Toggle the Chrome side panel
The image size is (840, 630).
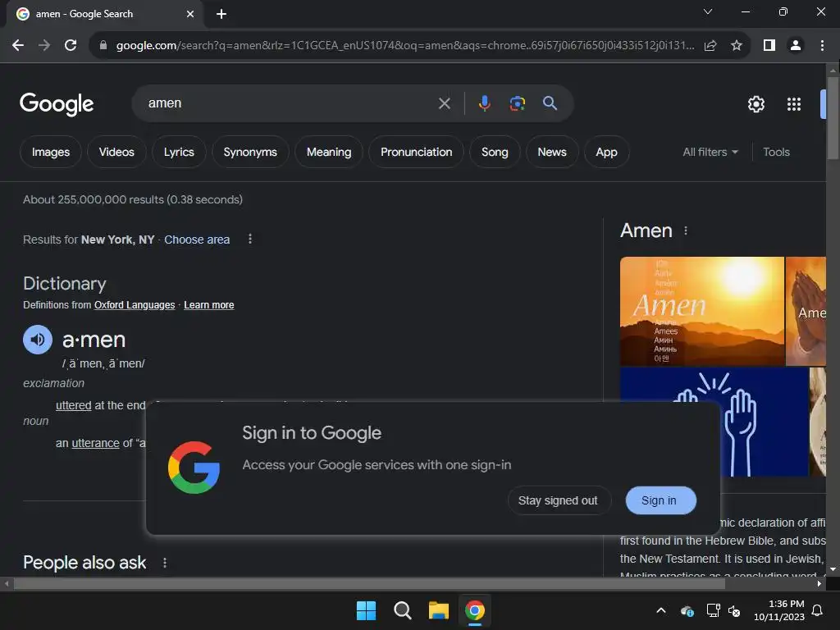coord(769,46)
